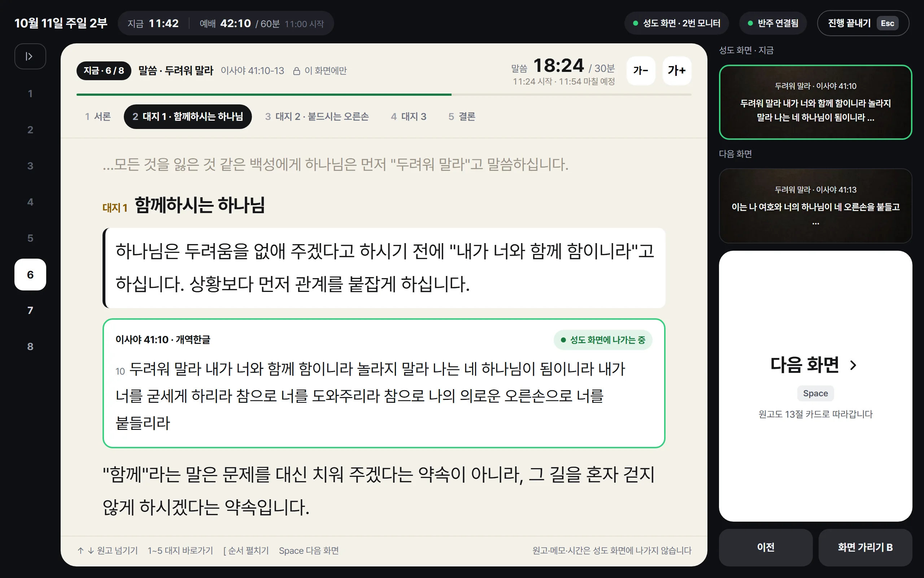Jump to order item 5 in sidebar
Image resolution: width=924 pixels, height=578 pixels.
[x=30, y=238]
